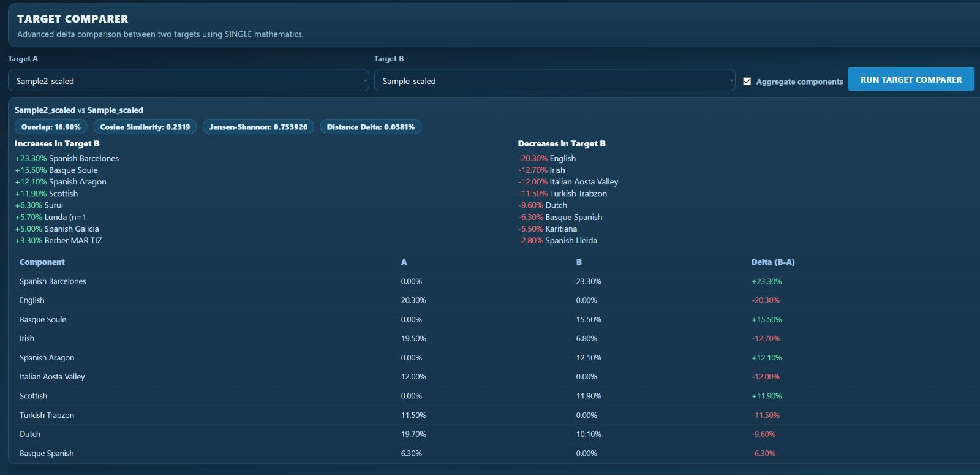Click the Cosine Similarity badge
Image resolution: width=980 pixels, height=475 pixels.
145,127
